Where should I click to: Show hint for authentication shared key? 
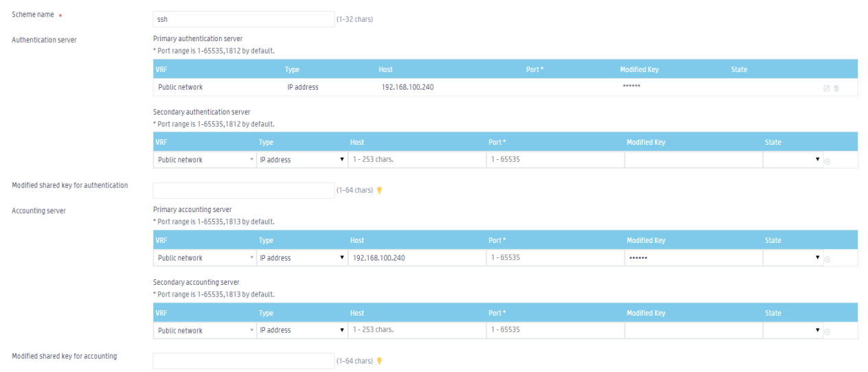tap(379, 190)
